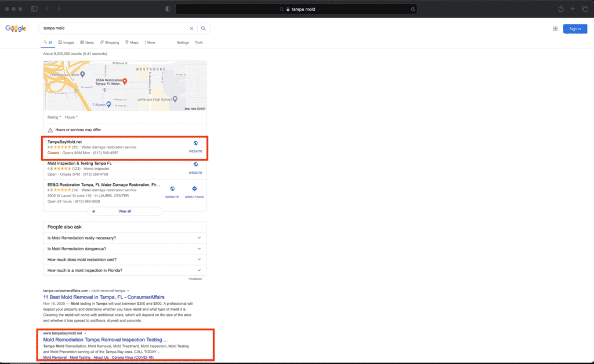Open the tampabaymold.net result options arrow
Viewport: 594px width, 364px height.
(x=85, y=333)
